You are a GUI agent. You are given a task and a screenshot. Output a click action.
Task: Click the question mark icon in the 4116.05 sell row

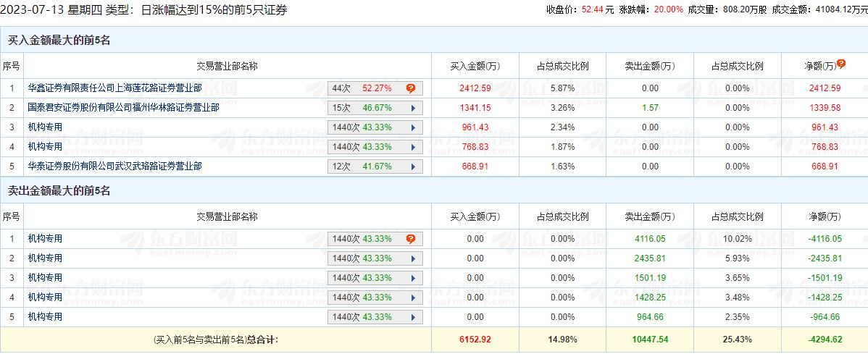tap(411, 239)
